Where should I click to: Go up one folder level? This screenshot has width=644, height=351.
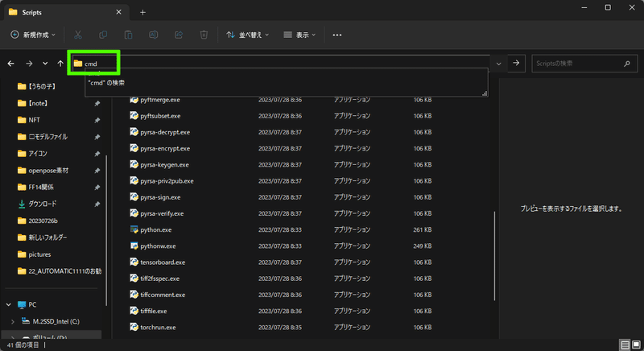click(60, 64)
